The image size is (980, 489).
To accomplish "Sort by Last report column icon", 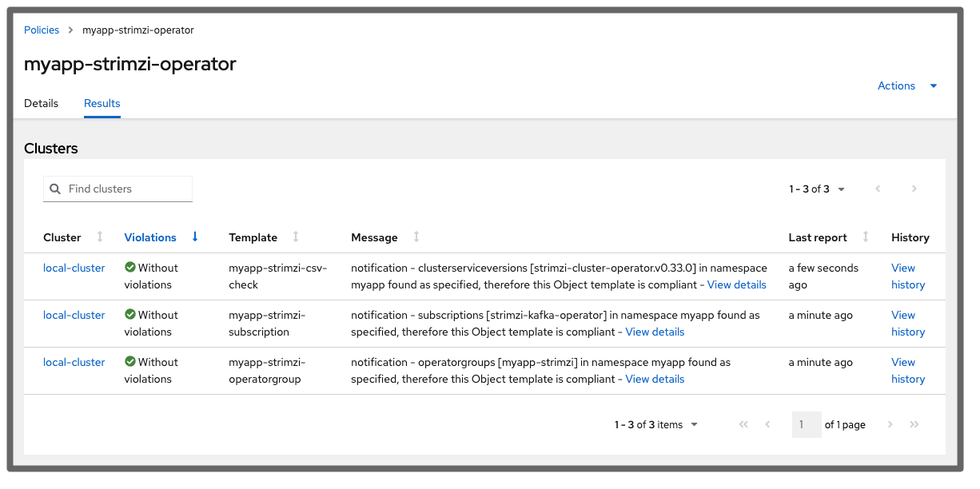I will (866, 237).
